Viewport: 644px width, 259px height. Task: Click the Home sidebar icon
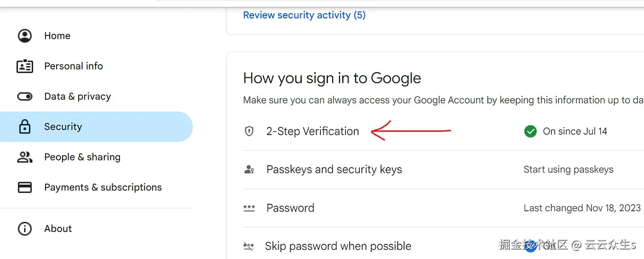click(25, 36)
